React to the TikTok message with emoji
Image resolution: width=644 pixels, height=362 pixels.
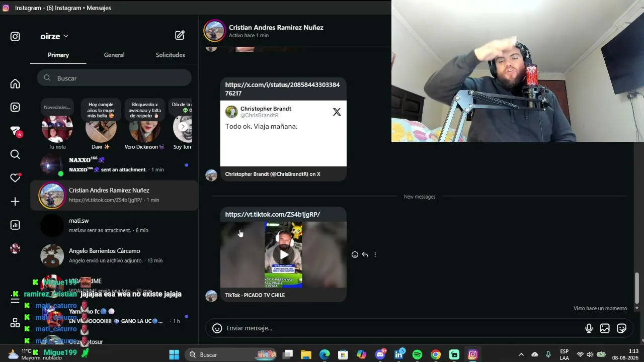tap(355, 255)
